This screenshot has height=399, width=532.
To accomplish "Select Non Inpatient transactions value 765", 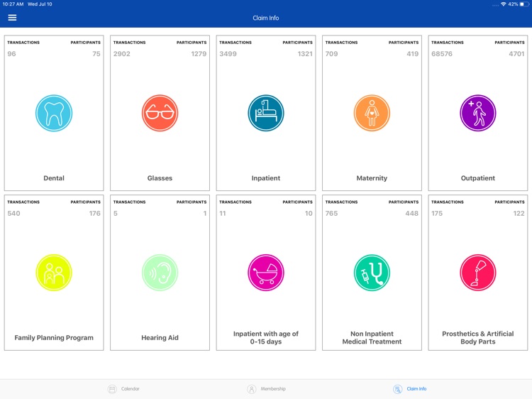I will [x=331, y=213].
